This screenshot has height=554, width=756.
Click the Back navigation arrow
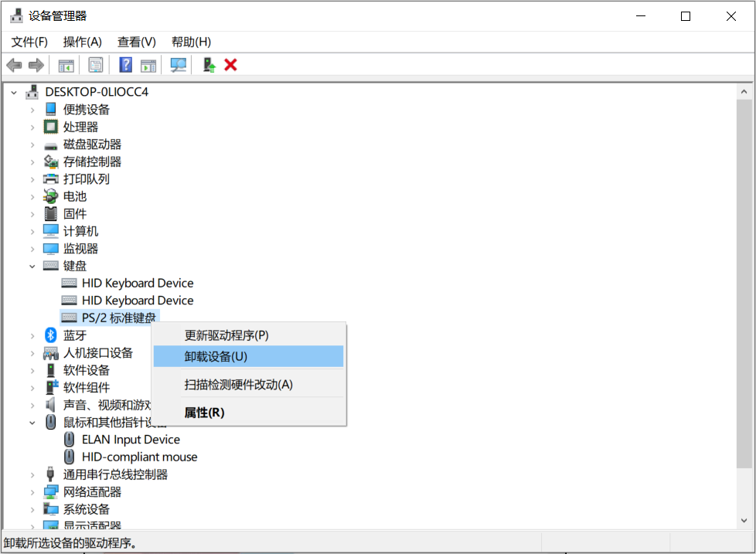pos(14,64)
